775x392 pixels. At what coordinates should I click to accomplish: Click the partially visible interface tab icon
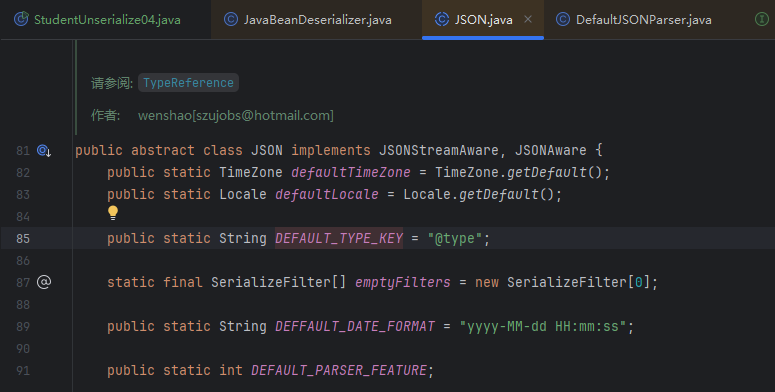point(762,19)
